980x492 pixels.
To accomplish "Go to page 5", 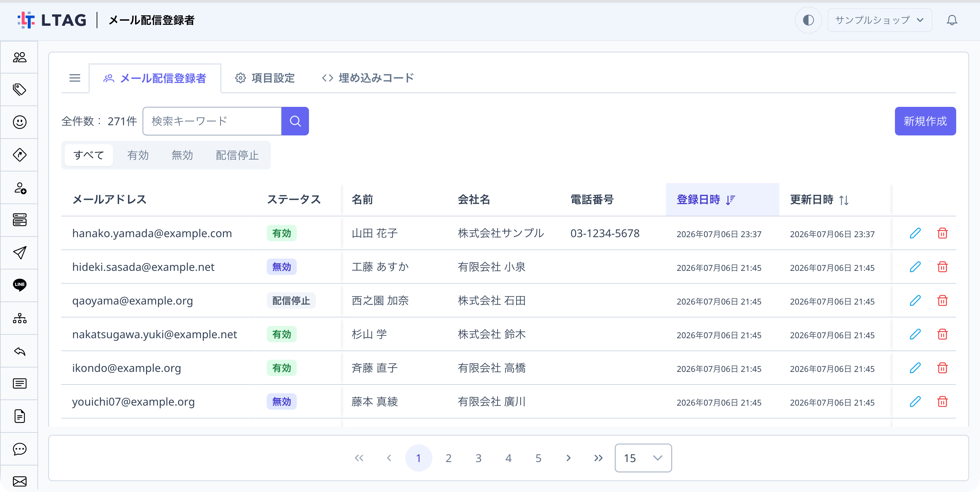I will tap(538, 458).
